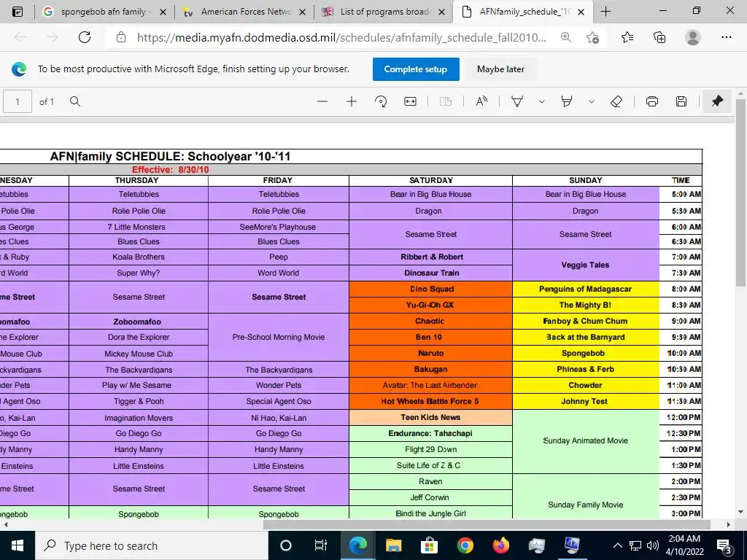Open Firefox from taskbar
This screenshot has height=560, width=747.
click(x=500, y=545)
